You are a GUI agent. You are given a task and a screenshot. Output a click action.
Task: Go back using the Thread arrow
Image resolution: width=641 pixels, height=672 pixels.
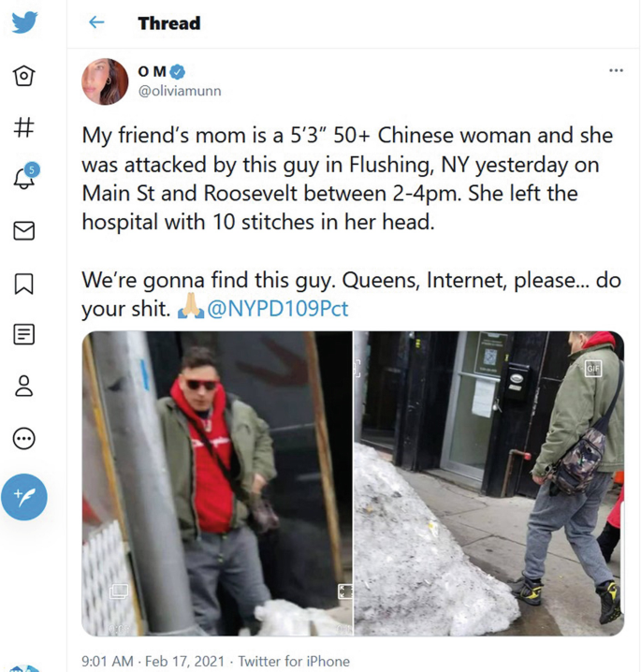click(x=96, y=22)
